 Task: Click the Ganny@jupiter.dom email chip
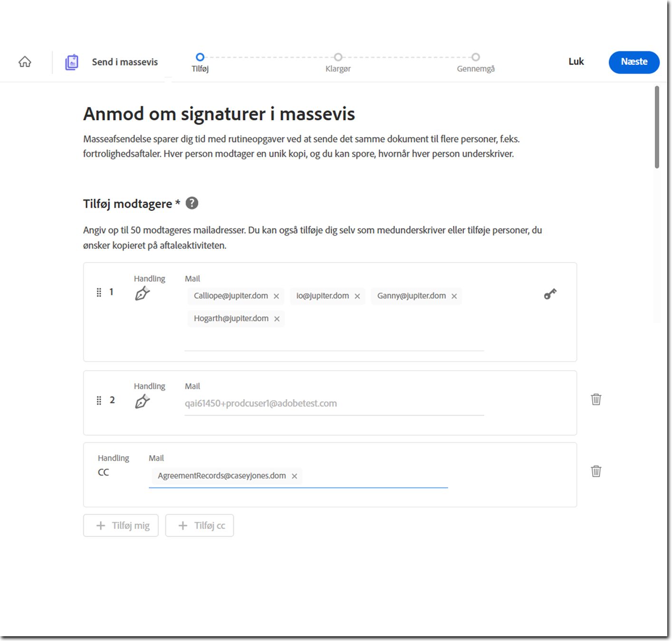[x=417, y=296]
